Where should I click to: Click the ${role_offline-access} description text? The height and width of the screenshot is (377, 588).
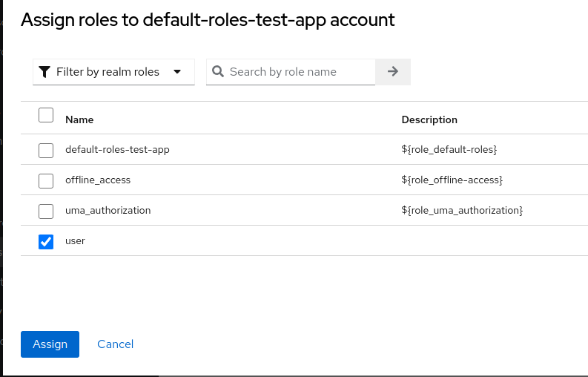(x=452, y=180)
